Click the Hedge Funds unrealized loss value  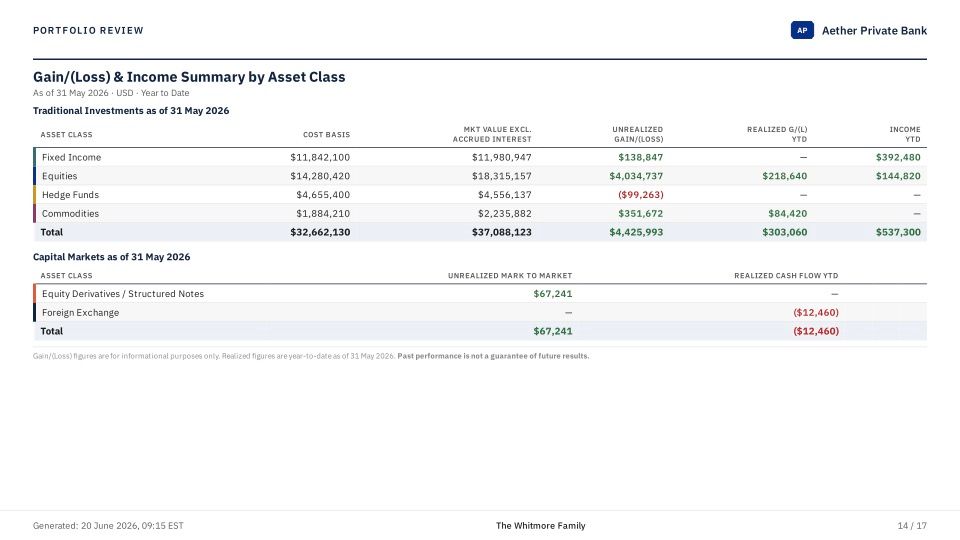click(x=640, y=195)
